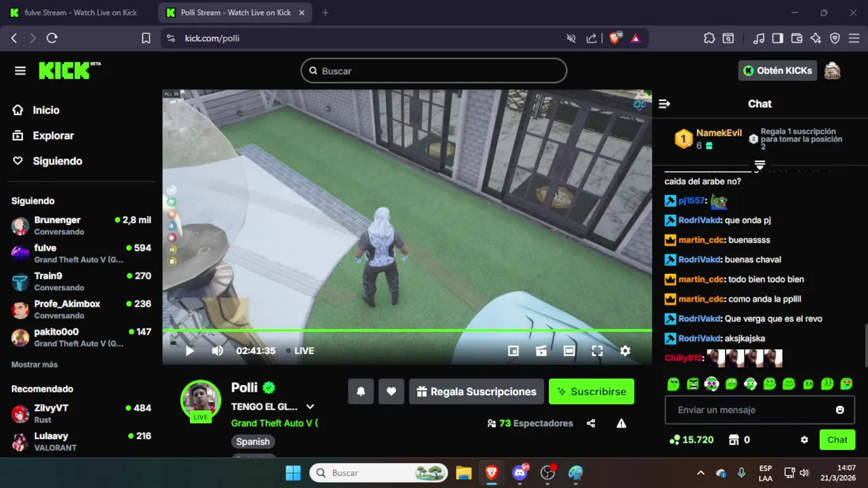This screenshot has height=488, width=868.
Task: Click Polli's channel avatar thumbnail
Action: click(x=201, y=399)
